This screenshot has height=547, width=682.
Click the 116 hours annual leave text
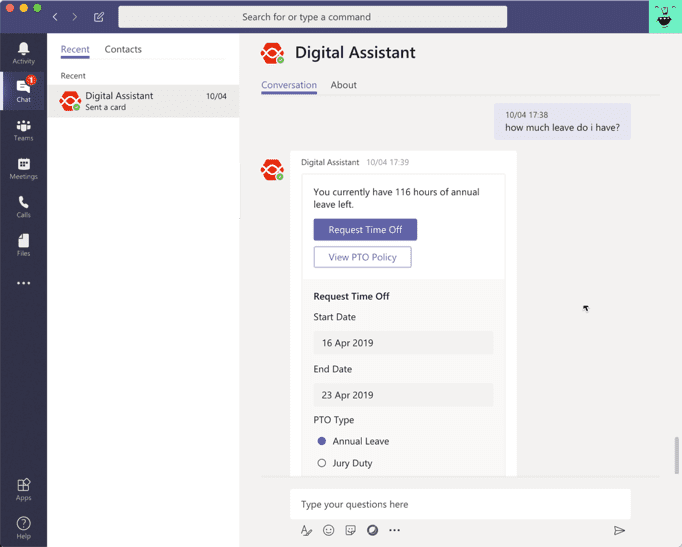pos(396,198)
